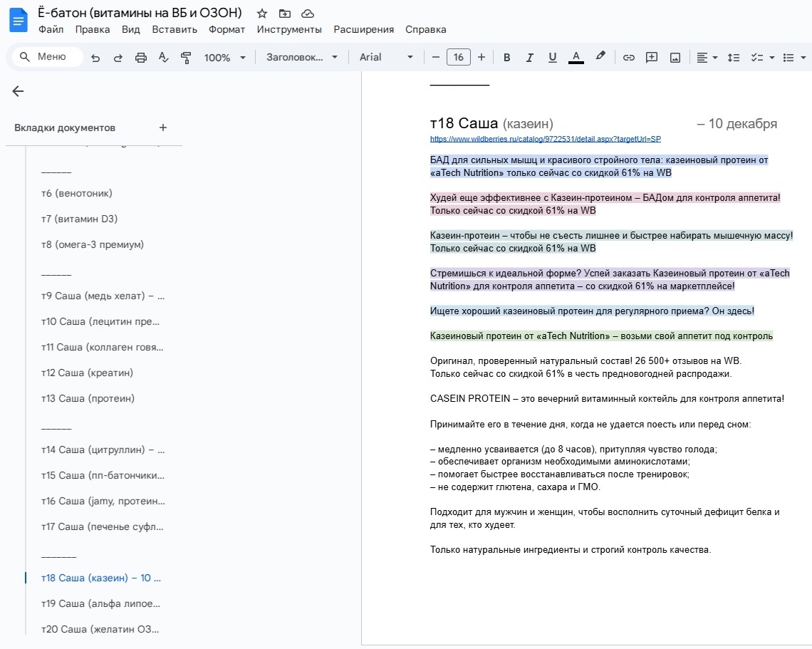Go to outline item т9 Саша (медь хелат)

coord(103,296)
